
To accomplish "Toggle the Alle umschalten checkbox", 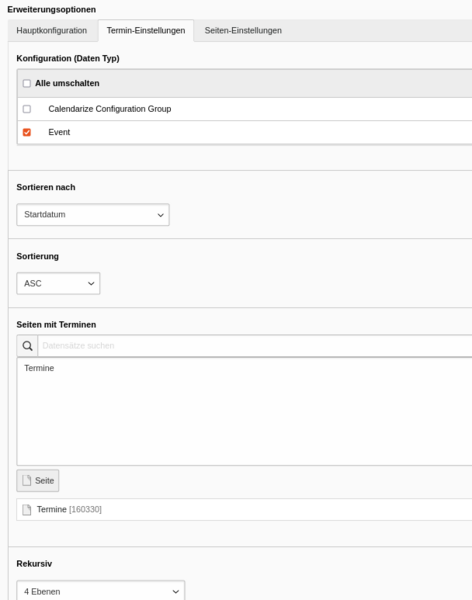I will [27, 83].
